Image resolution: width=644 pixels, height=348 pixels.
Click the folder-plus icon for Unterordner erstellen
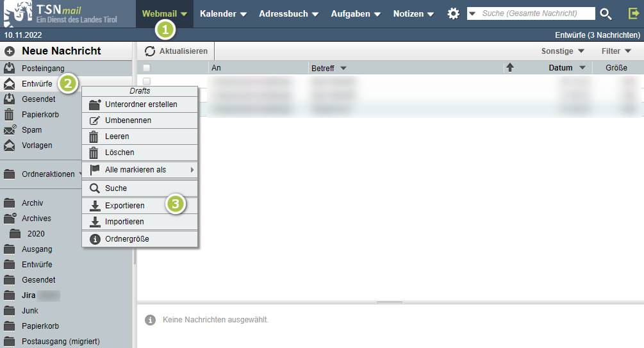95,104
